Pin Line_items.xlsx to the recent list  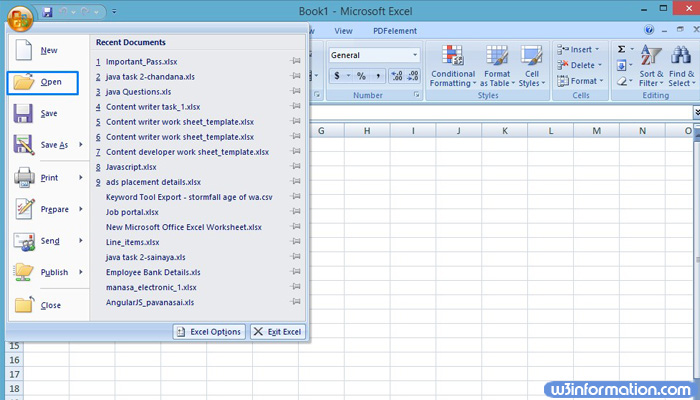click(x=295, y=242)
